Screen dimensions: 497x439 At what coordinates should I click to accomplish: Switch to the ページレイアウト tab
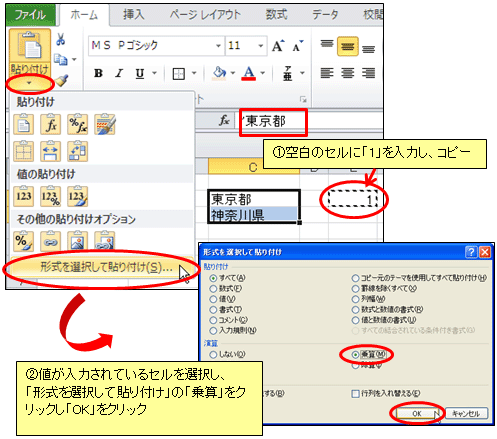[x=205, y=15]
